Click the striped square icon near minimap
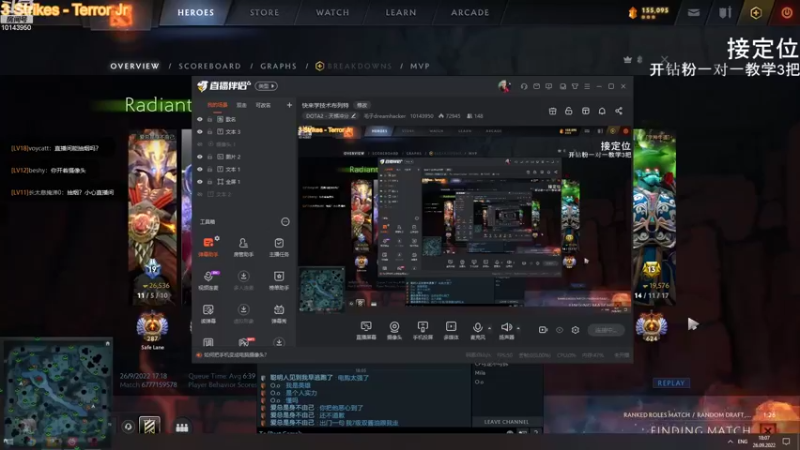Screen dimensions: 800x450 pyautogui.click(x=149, y=426)
